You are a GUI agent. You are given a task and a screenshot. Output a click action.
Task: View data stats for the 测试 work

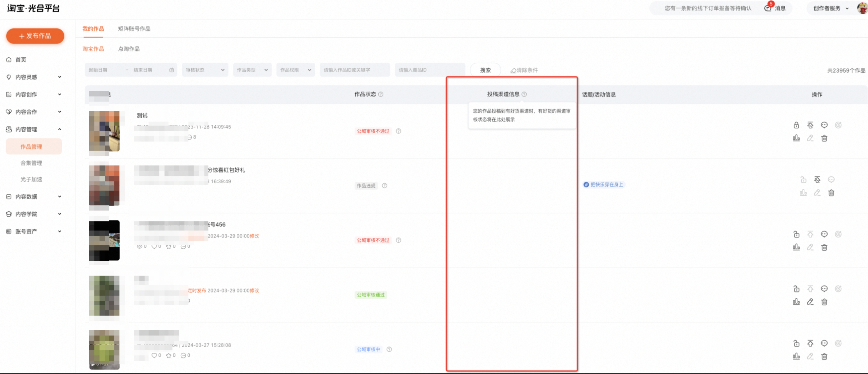pyautogui.click(x=796, y=138)
